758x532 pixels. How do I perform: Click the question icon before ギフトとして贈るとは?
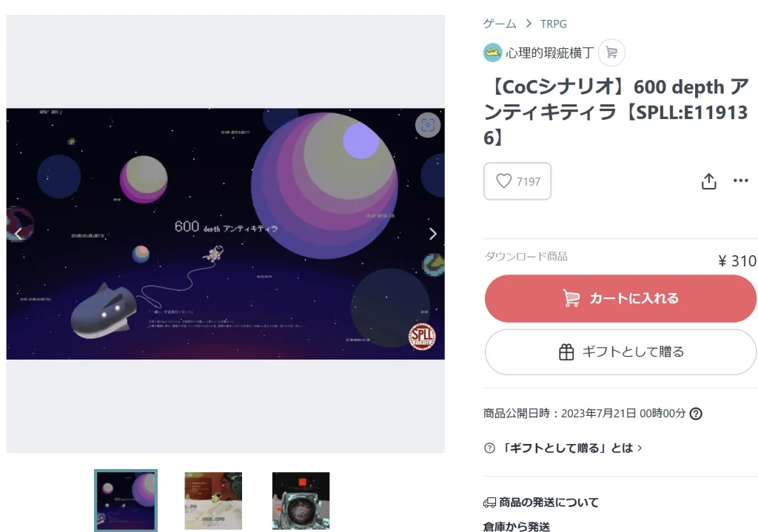(x=489, y=448)
